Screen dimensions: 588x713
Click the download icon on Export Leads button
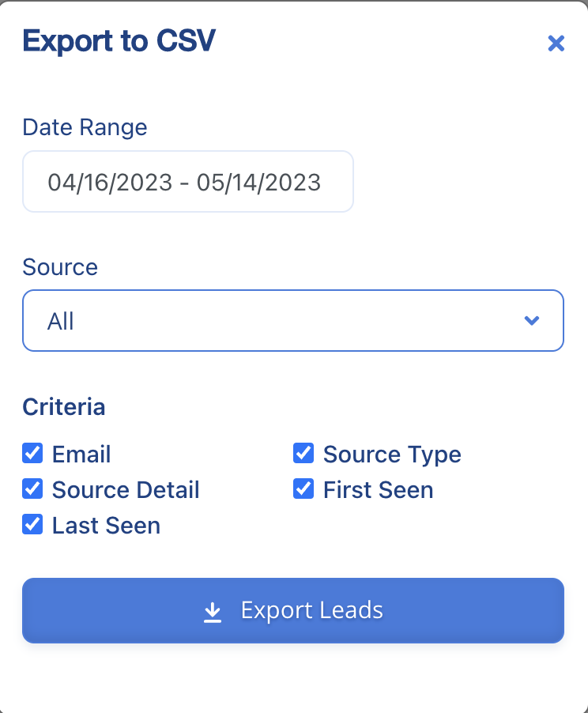tap(212, 610)
